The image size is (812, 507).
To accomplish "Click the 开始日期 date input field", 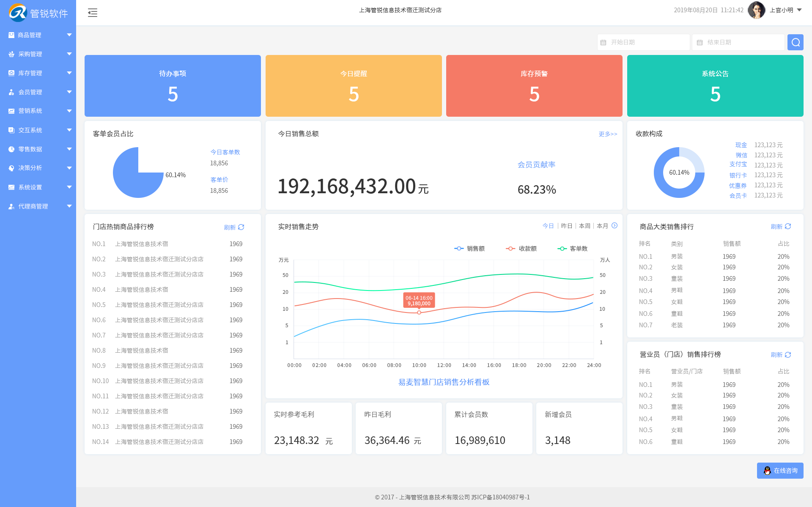I will (643, 42).
